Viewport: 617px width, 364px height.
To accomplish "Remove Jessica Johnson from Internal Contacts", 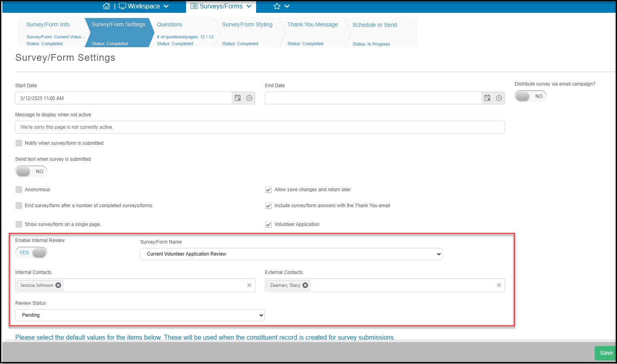I will (58, 285).
